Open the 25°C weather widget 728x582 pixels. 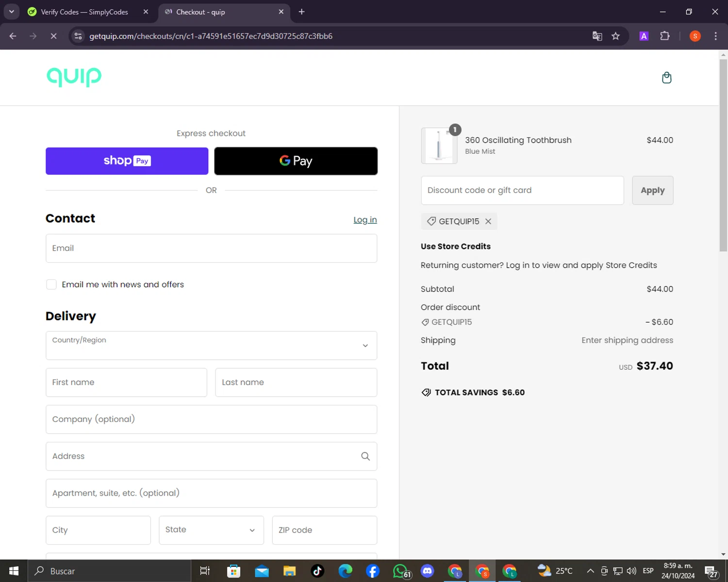[x=555, y=571]
